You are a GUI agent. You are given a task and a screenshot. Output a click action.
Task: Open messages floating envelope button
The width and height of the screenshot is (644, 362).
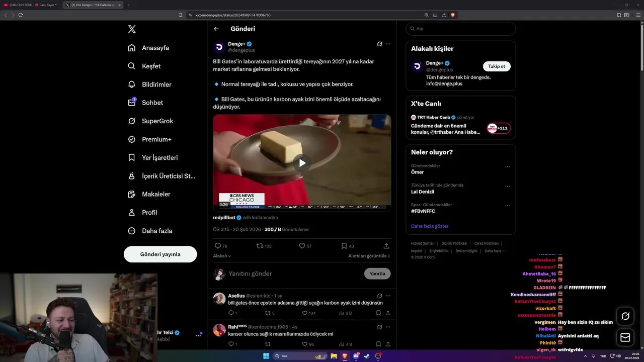(625, 338)
